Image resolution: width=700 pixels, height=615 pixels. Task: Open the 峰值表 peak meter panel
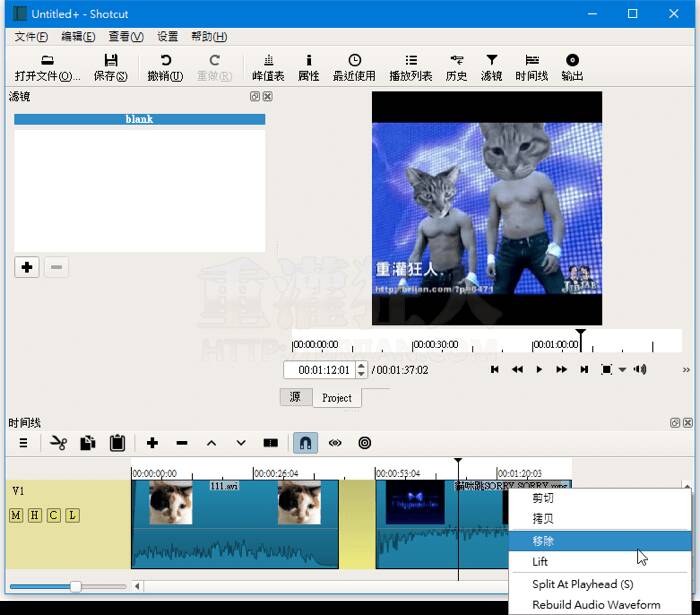tap(268, 67)
